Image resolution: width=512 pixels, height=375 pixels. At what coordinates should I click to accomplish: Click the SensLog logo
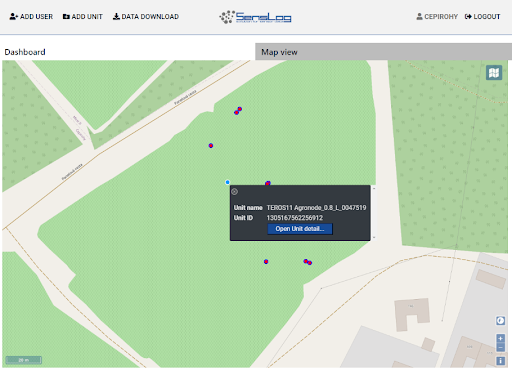tap(255, 17)
